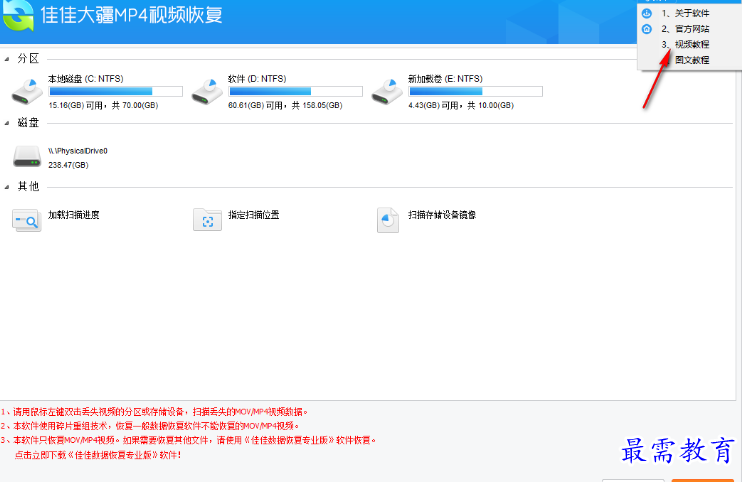
Task: Click the 佳佳大疆MP4视频恢复 title text
Action: [132, 15]
